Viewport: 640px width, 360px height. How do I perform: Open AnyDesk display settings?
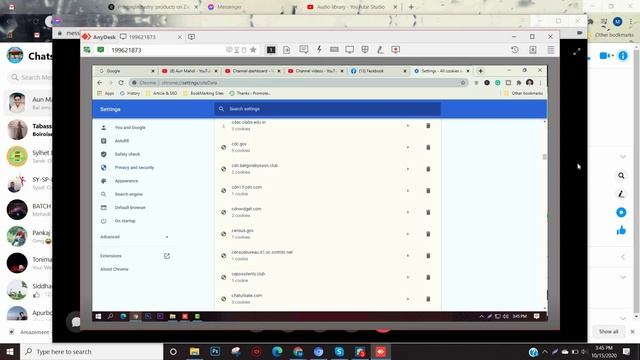349,50
